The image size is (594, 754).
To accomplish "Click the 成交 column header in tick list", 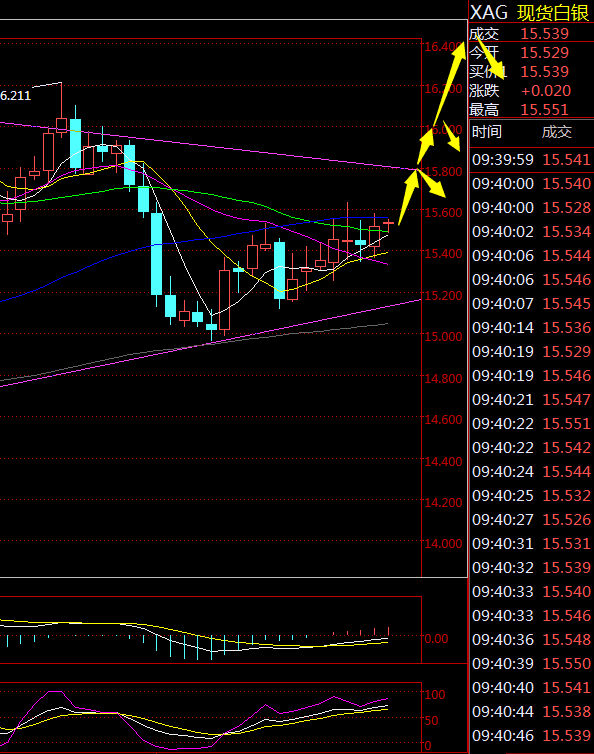I will [557, 132].
